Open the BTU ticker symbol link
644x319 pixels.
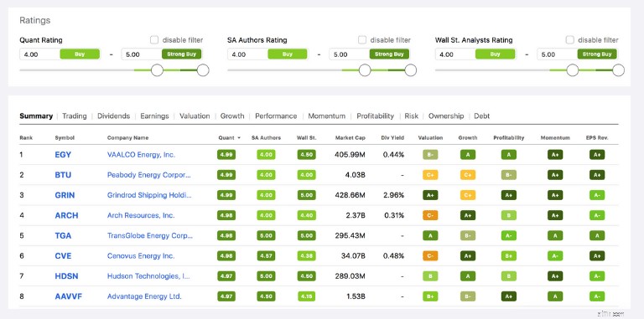point(63,175)
